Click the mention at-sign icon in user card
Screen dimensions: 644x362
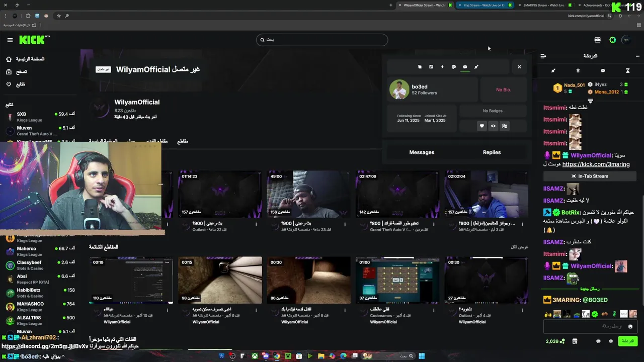453,67
